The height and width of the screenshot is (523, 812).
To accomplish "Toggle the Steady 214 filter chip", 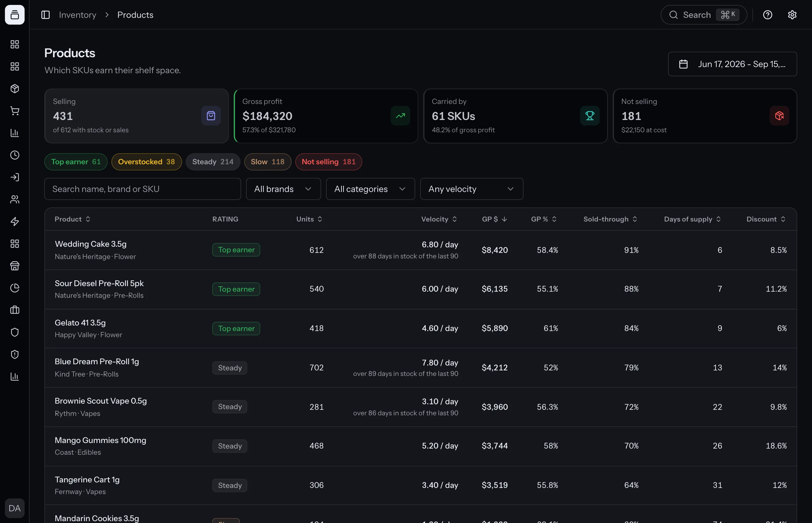I will (x=213, y=162).
